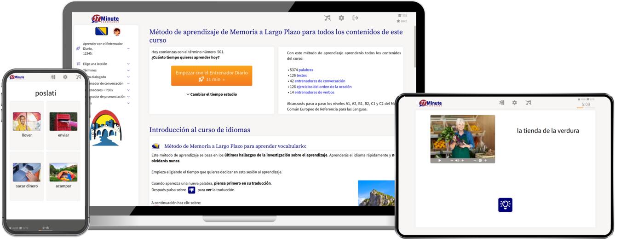Click the speaker icon on the tablet player bar
This screenshot has width=644, height=245.
457,161
